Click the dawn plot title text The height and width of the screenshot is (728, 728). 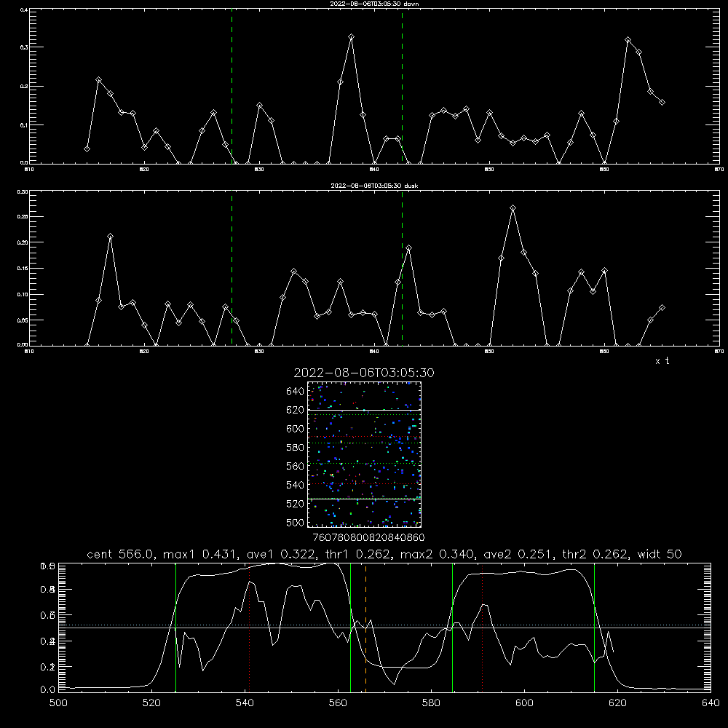(x=374, y=4)
